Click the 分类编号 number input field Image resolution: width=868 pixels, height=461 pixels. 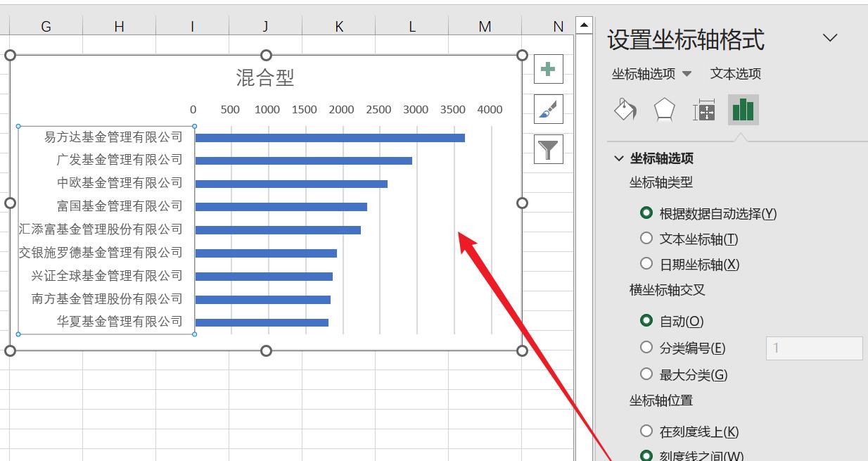click(x=814, y=348)
